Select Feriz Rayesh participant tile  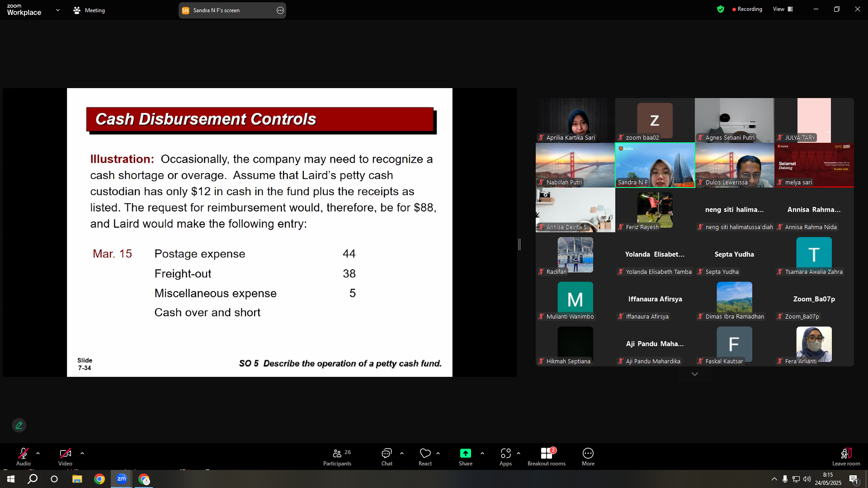(x=655, y=210)
